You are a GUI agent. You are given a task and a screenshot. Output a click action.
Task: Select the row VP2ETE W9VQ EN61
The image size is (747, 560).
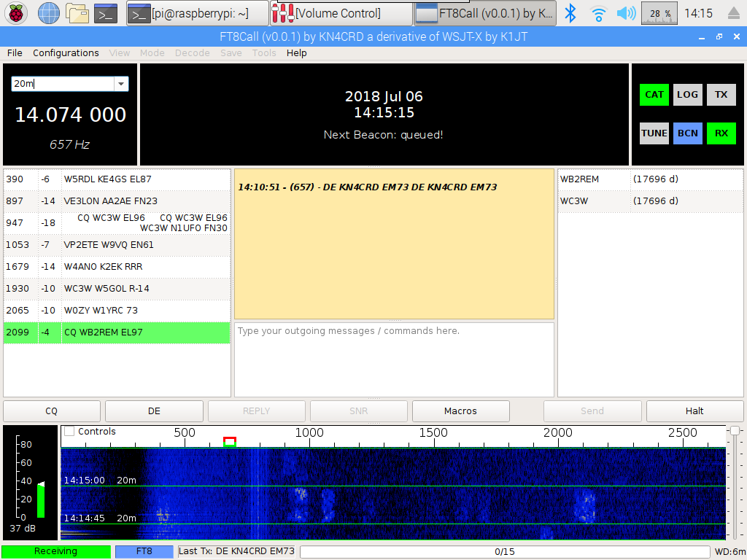click(x=117, y=245)
